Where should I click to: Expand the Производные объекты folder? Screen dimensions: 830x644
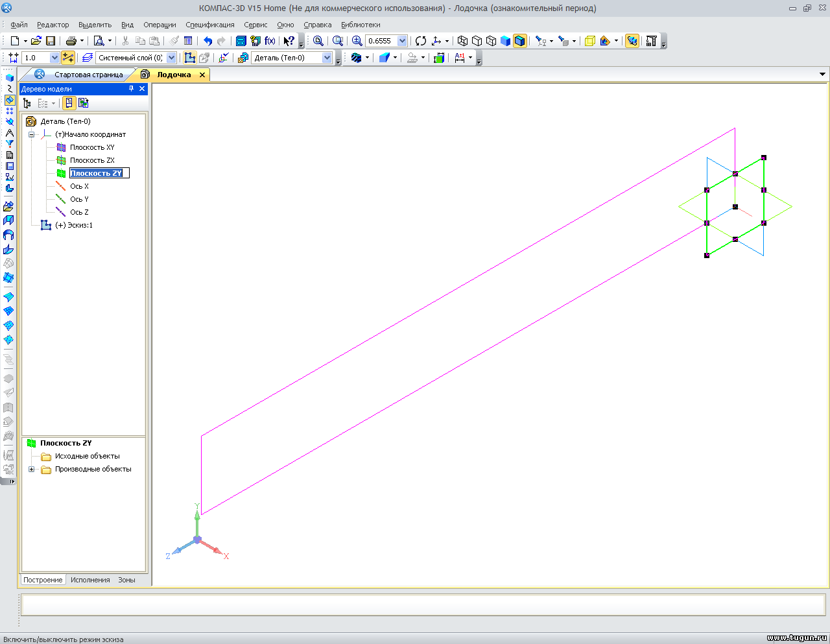pyautogui.click(x=31, y=469)
